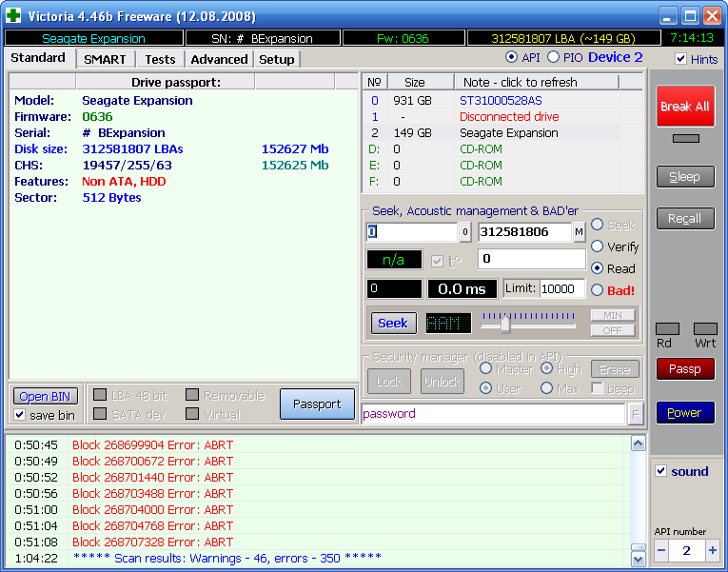Click the 312581807 LBA capacity status field
Viewport: 728px width, 572px height.
[563, 38]
